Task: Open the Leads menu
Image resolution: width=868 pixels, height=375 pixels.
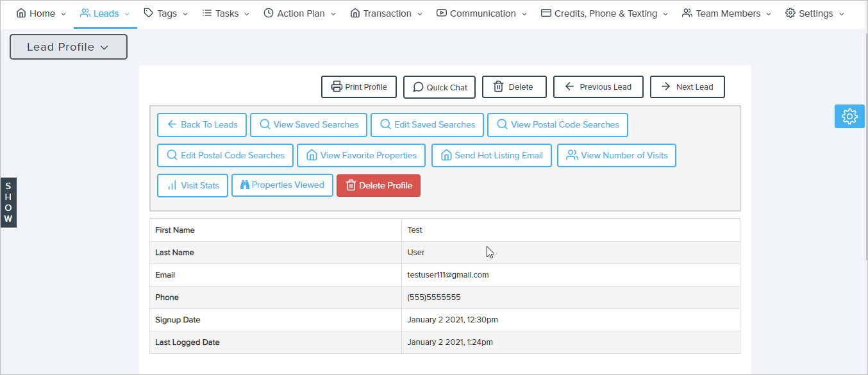Action: coord(105,13)
